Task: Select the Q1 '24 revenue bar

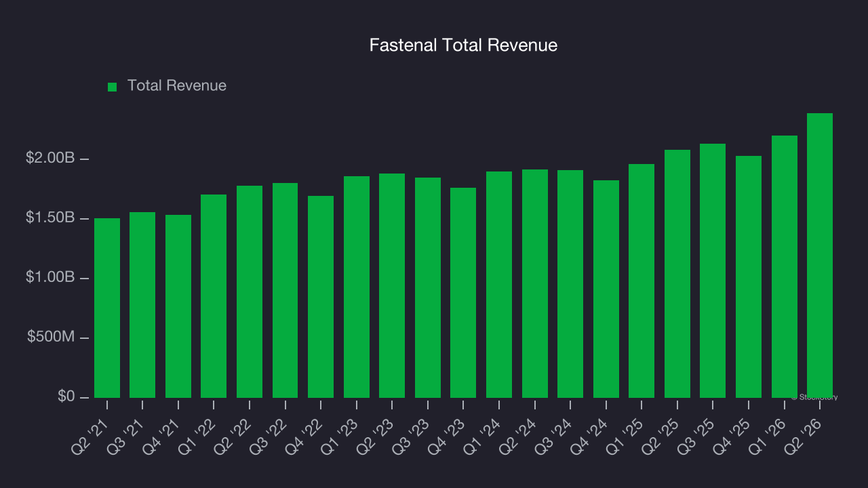Action: [x=499, y=285]
